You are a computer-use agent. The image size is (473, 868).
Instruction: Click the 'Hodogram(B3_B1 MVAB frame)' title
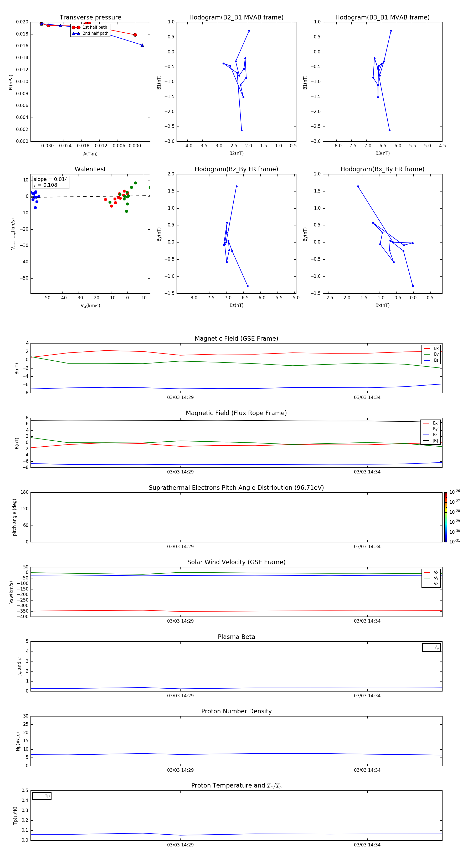click(382, 18)
